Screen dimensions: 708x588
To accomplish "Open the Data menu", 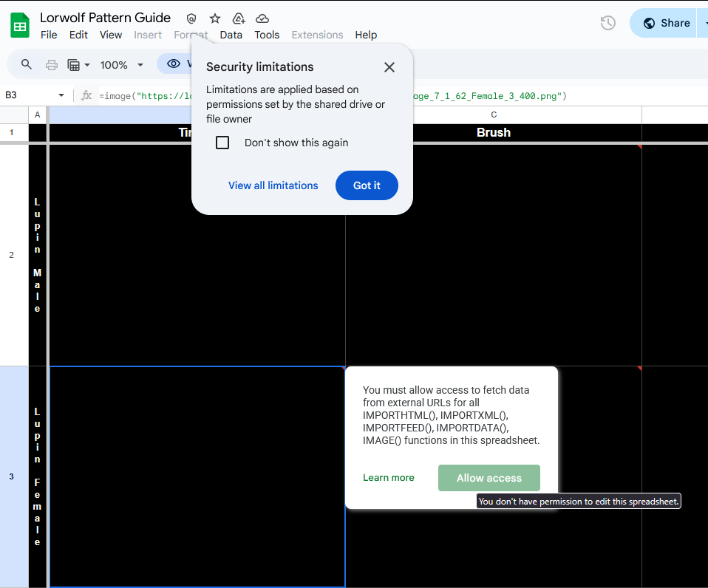I will point(231,35).
